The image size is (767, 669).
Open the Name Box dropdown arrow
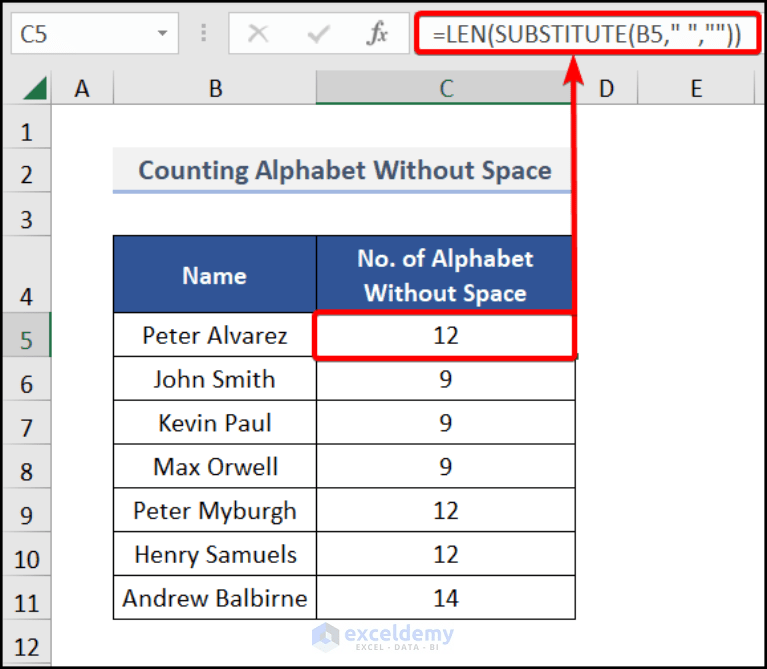(x=162, y=34)
